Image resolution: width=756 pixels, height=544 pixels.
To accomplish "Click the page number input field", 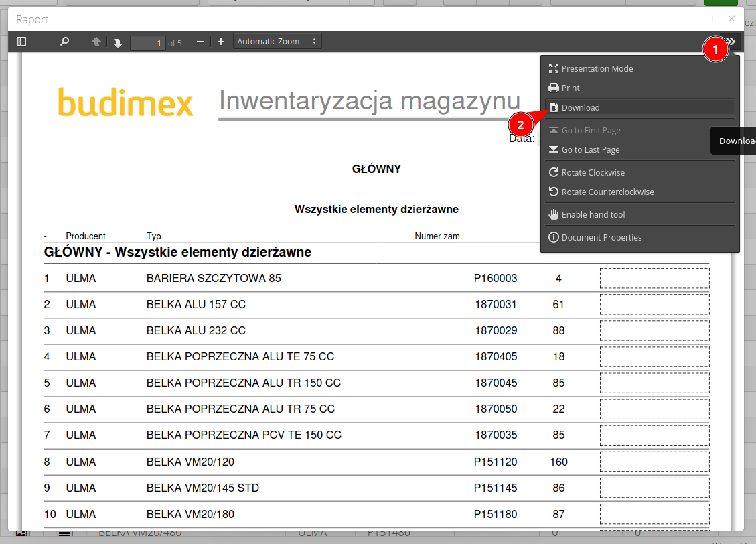I will [147, 42].
